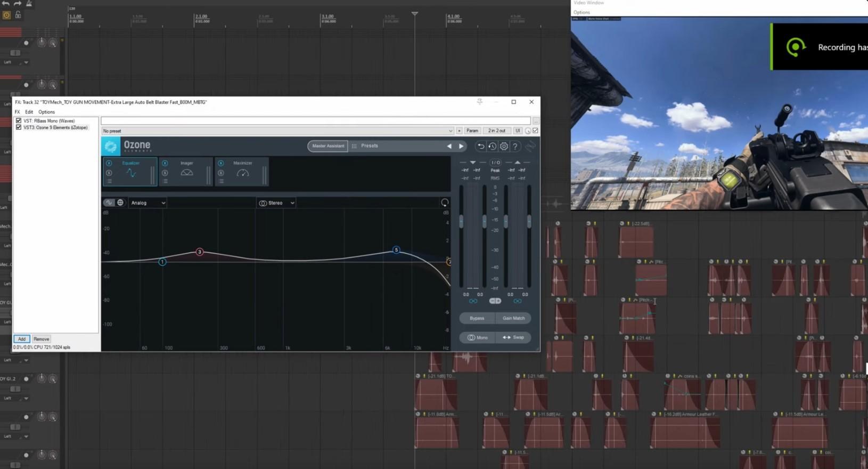Open the No preset dropdown

[277, 131]
